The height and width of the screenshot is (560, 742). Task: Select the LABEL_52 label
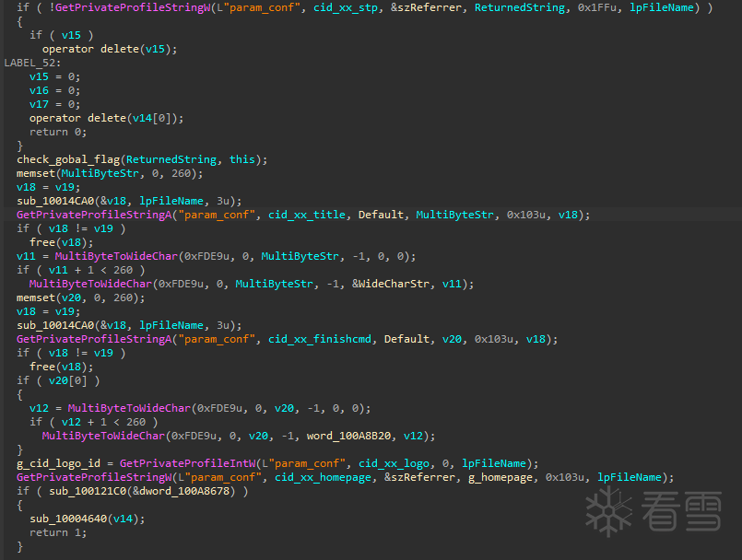click(30, 63)
